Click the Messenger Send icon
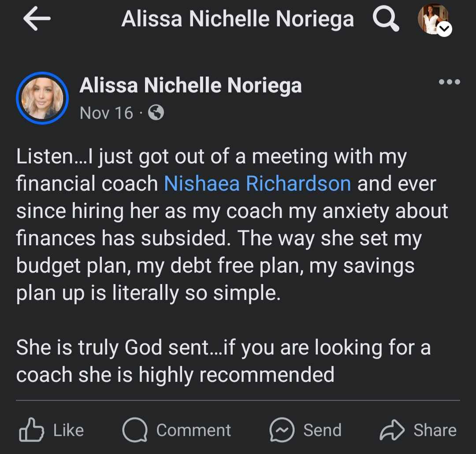The height and width of the screenshot is (454, 476). 282,430
